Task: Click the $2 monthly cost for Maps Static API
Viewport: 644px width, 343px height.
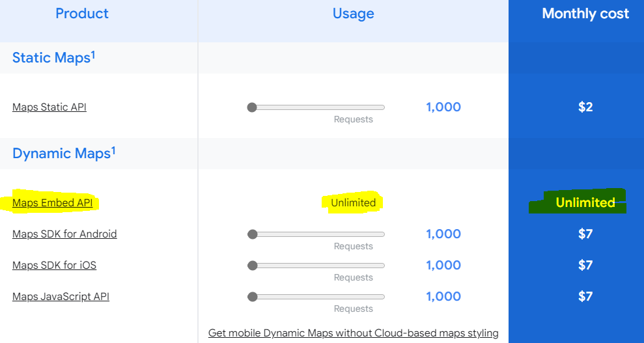Action: pyautogui.click(x=585, y=107)
